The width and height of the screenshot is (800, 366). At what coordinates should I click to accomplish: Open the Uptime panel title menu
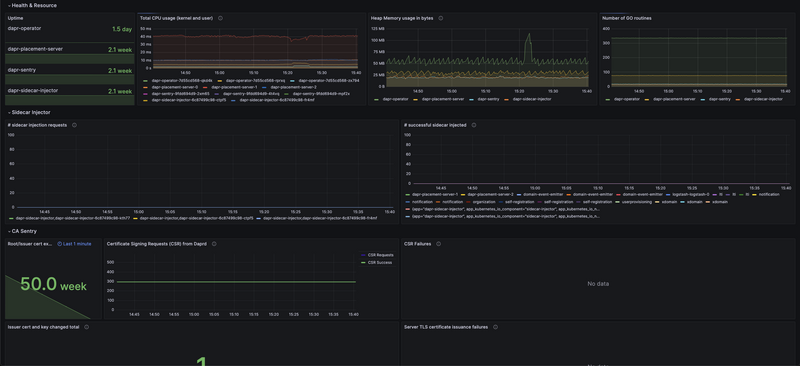point(15,18)
